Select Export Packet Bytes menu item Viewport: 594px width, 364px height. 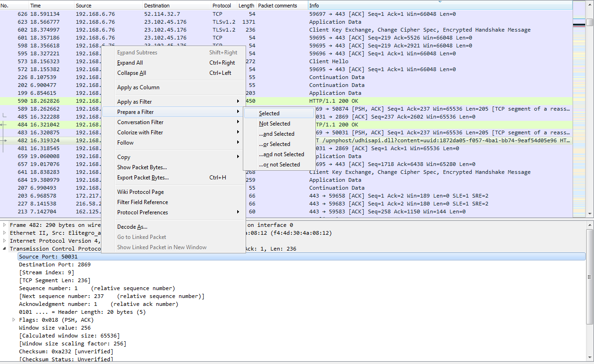tap(143, 178)
